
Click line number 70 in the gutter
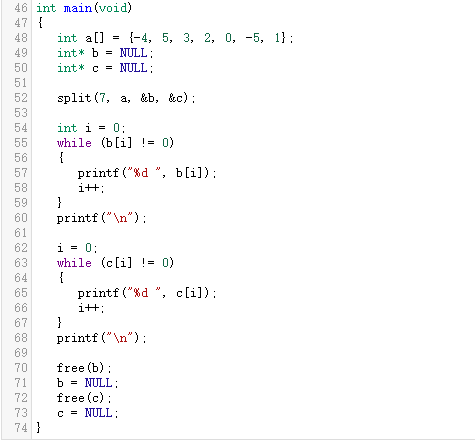[21, 368]
